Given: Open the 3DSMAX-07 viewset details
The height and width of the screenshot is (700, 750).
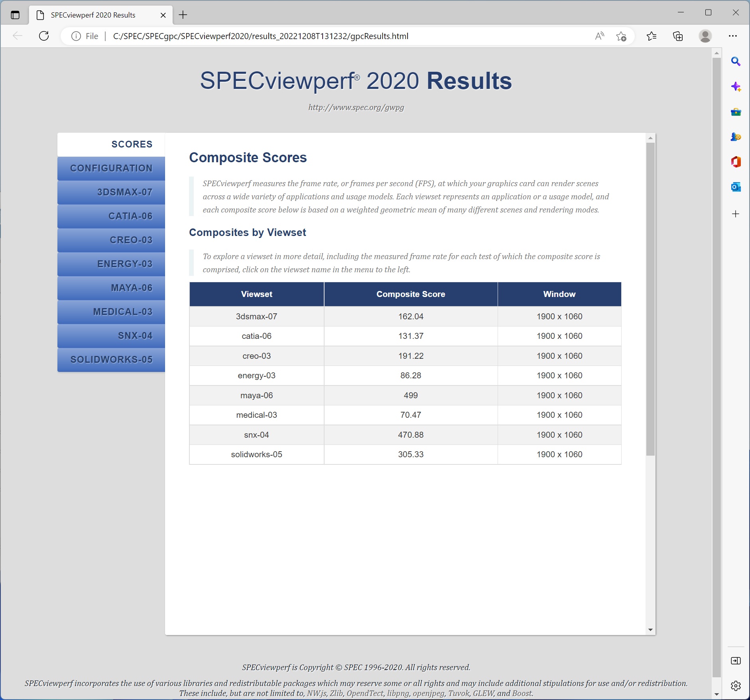Looking at the screenshot, I should (x=111, y=192).
